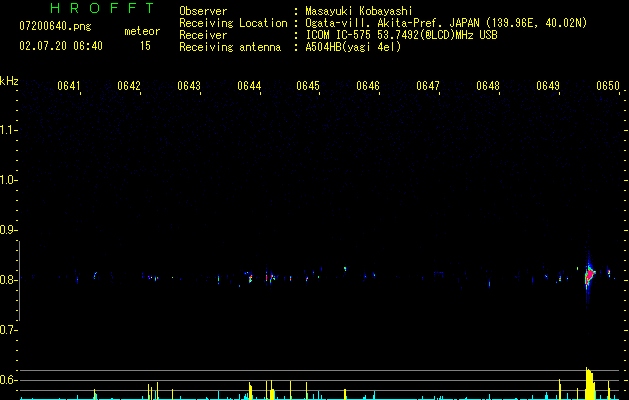Click the 0650 time axis marker

click(x=608, y=86)
